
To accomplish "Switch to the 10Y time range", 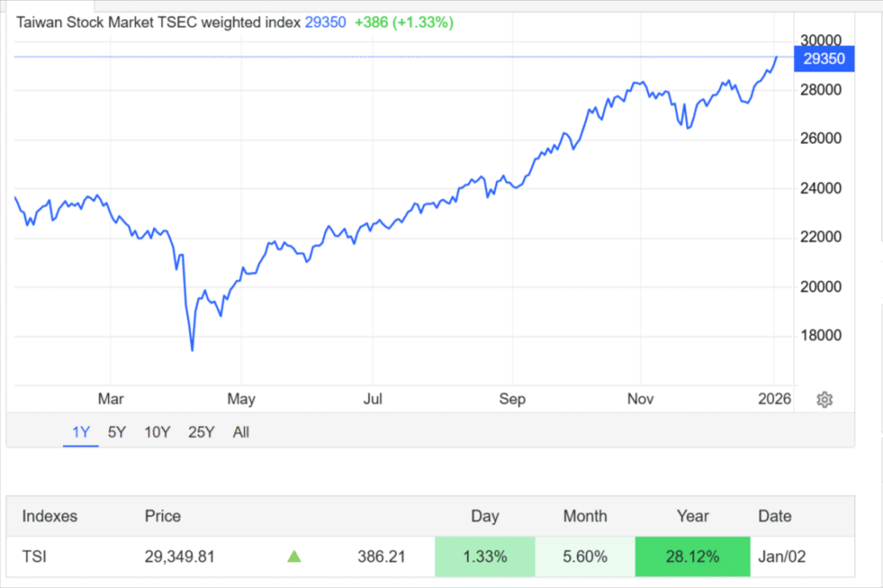I will [x=157, y=432].
